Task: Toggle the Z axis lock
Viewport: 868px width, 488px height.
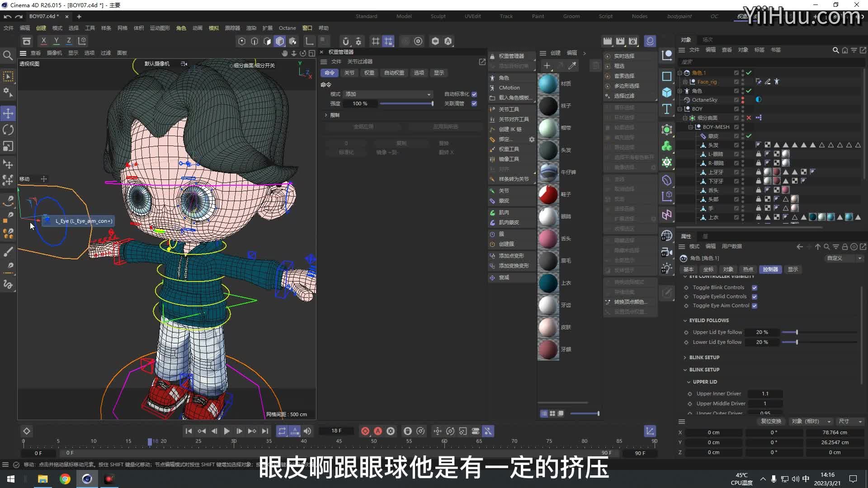Action: coord(69,41)
